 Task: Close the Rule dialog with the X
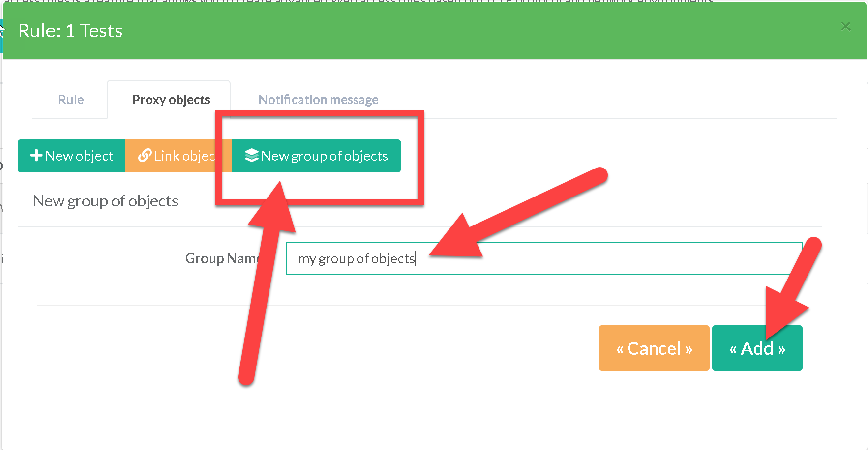coord(845,26)
